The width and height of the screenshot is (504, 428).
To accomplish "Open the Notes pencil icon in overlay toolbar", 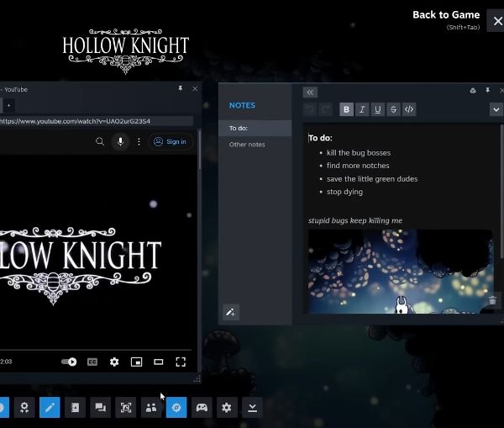I will pos(50,408).
